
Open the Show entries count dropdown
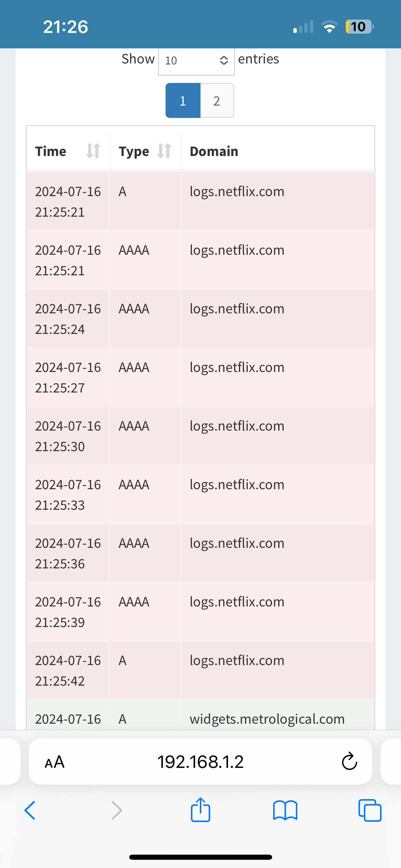(x=196, y=61)
